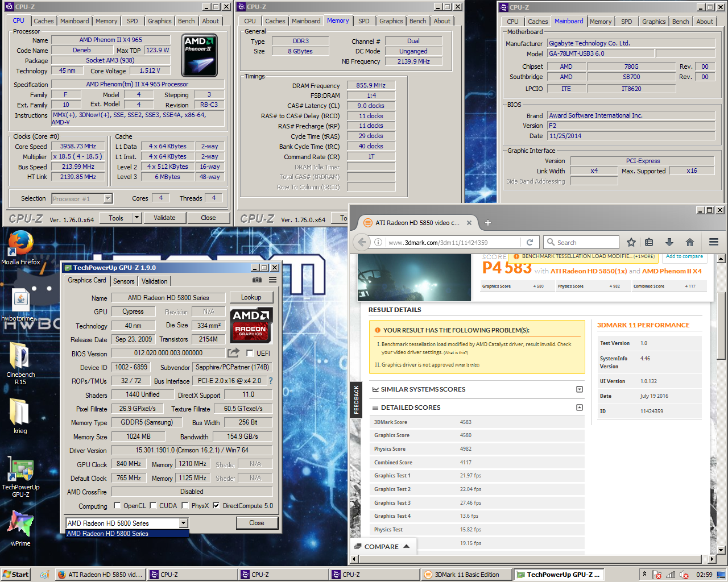This screenshot has width=728, height=582.
Task: Click the Firefox back arrow button
Action: click(x=362, y=242)
